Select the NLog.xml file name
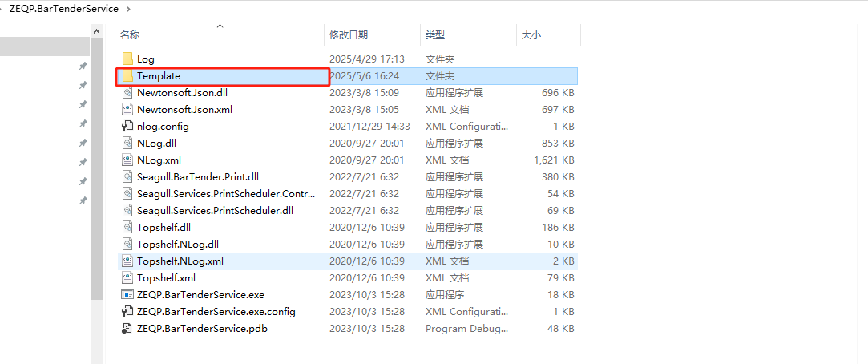This screenshot has width=868, height=364. [159, 160]
